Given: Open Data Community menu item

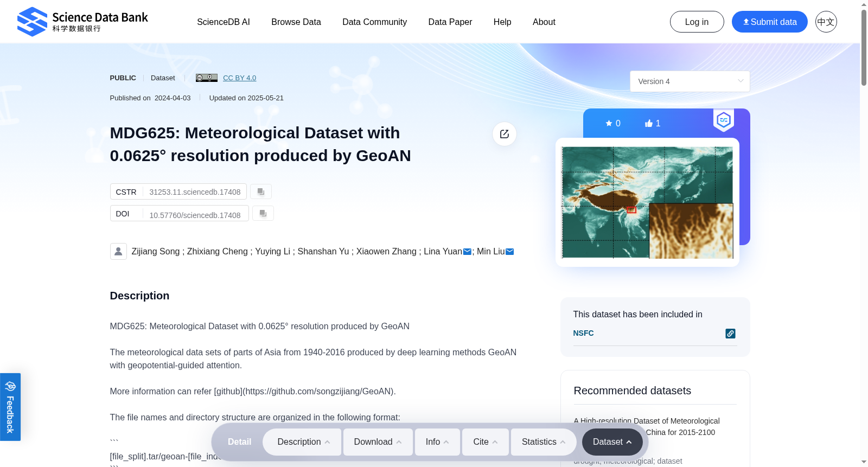Looking at the screenshot, I should click(x=375, y=22).
